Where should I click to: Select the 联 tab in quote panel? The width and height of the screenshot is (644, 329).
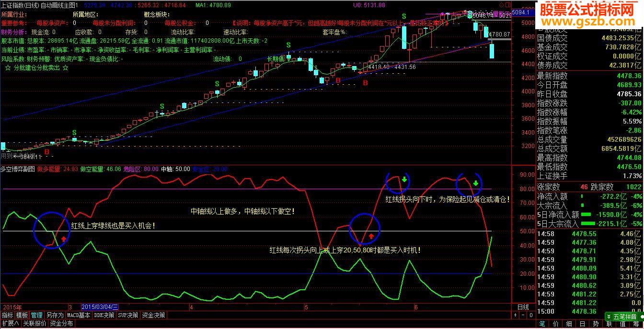609,324
